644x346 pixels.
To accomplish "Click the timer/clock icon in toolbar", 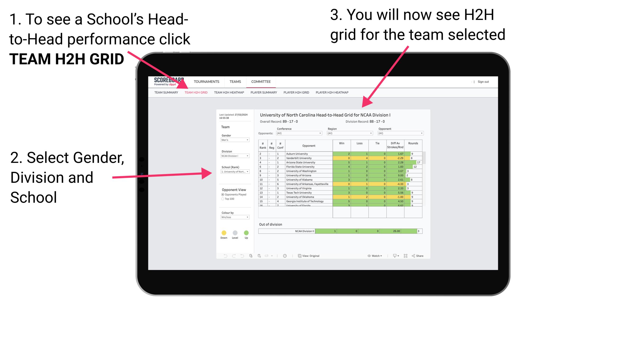I will click(285, 256).
